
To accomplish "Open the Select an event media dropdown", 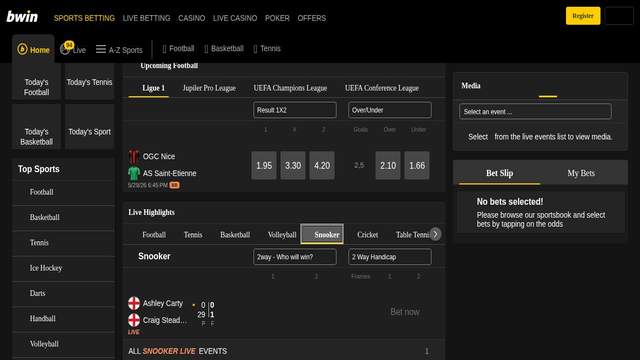I will click(535, 111).
